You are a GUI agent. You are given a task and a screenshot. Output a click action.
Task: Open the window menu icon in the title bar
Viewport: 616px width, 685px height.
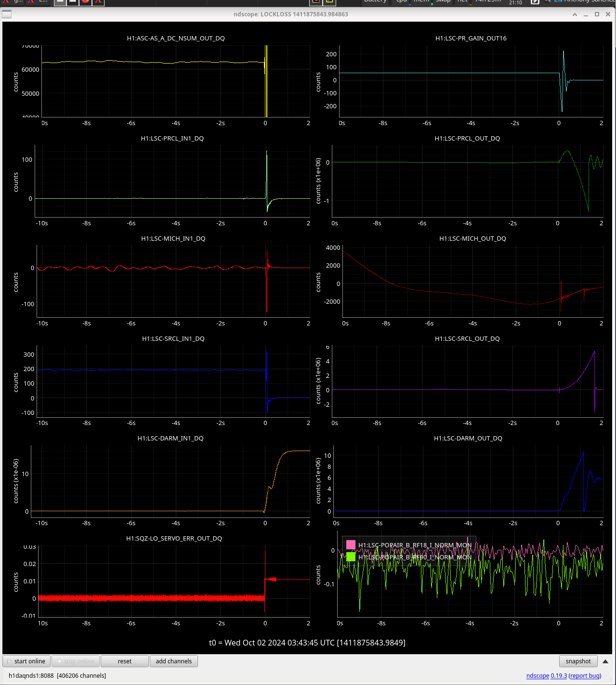point(7,14)
